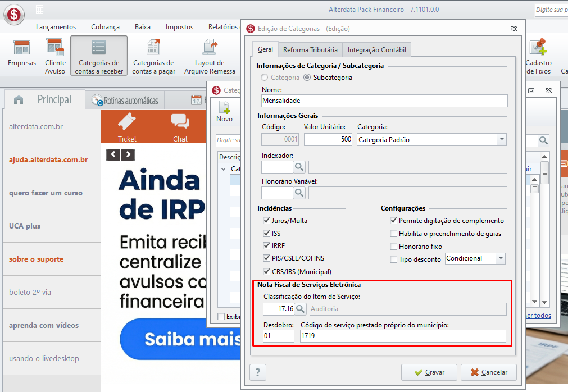Select the Subcategoria radio button
This screenshot has width=568, height=392.
point(307,78)
